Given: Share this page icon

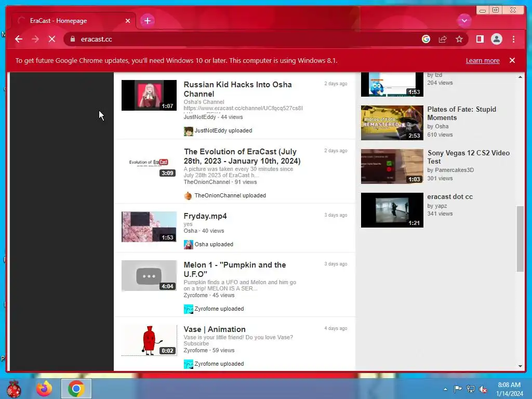Looking at the screenshot, I should pyautogui.click(x=443, y=39).
